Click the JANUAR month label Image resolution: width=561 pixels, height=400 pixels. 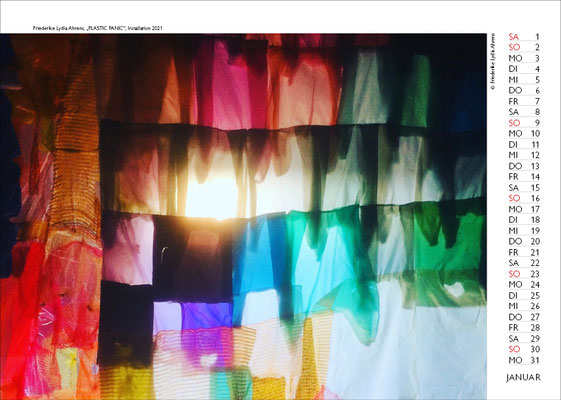(x=523, y=377)
